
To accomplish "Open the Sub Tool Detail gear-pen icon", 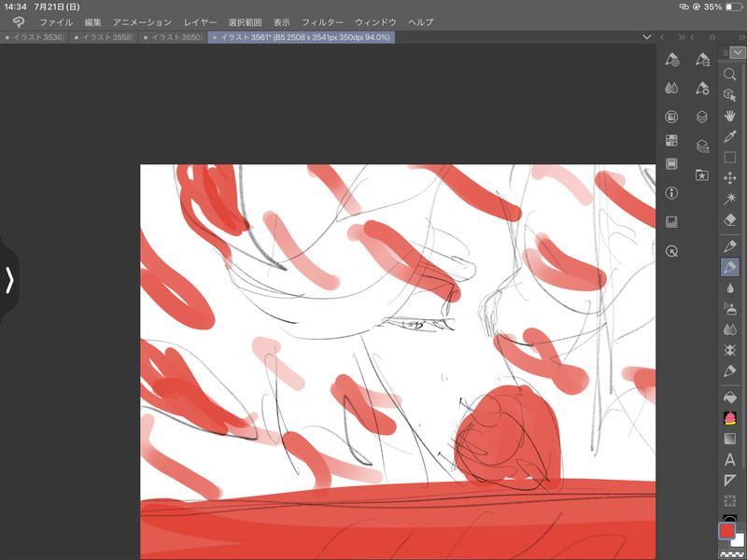I will [702, 88].
